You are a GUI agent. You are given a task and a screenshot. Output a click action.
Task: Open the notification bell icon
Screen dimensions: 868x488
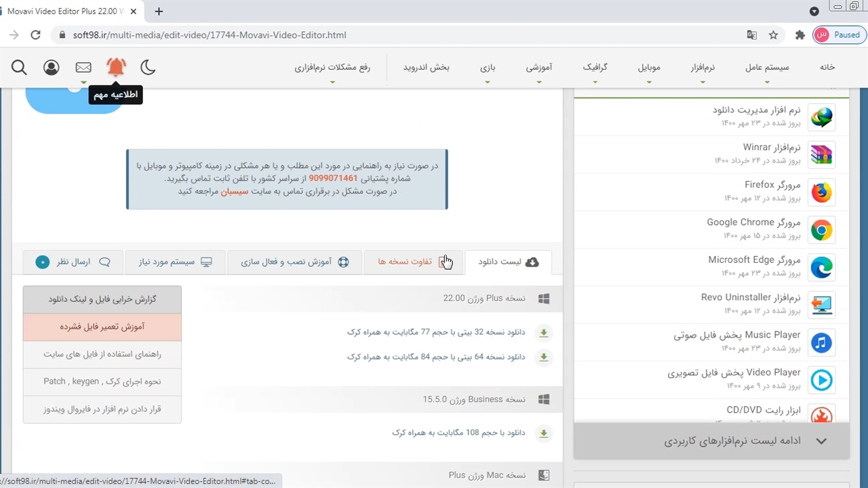[x=116, y=66]
